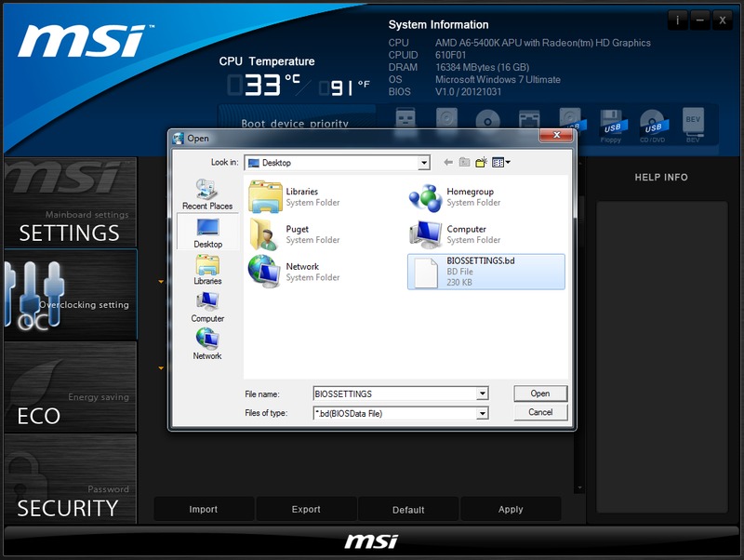
Task: Expand the Look in dropdown
Action: coord(424,163)
